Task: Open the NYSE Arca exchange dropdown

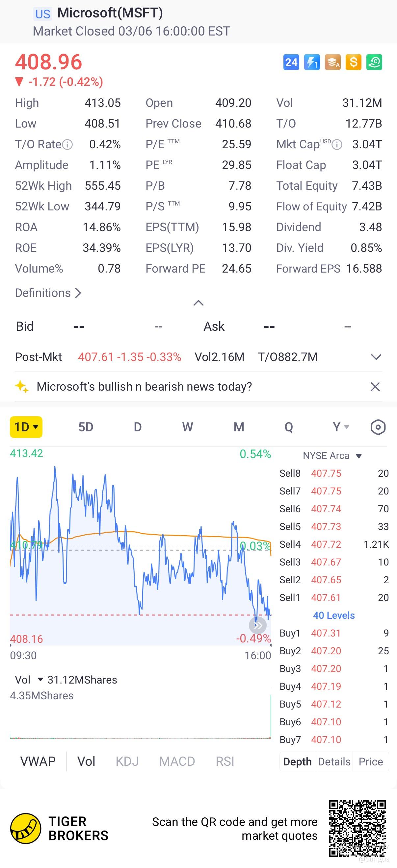Action: coord(332,456)
